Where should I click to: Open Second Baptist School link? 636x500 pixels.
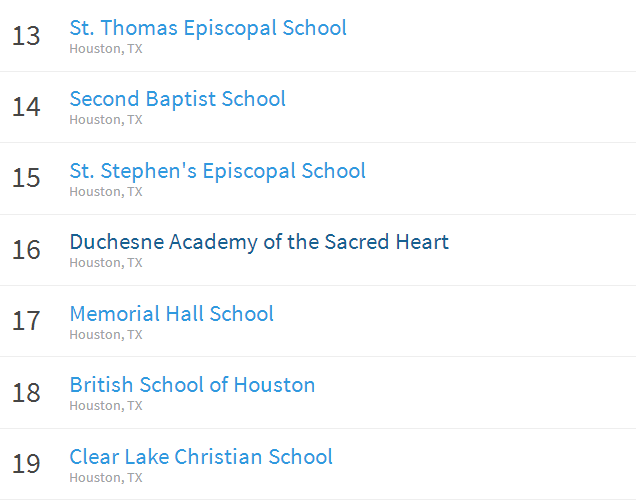click(x=177, y=99)
